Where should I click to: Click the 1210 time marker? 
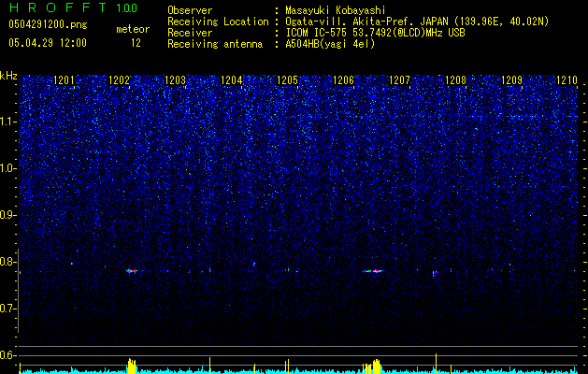pyautogui.click(x=567, y=79)
